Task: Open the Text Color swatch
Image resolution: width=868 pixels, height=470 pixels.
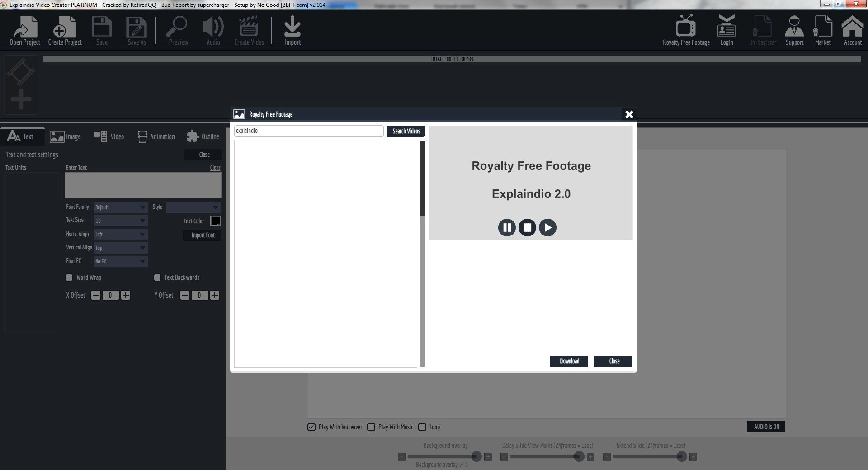Action: click(216, 221)
